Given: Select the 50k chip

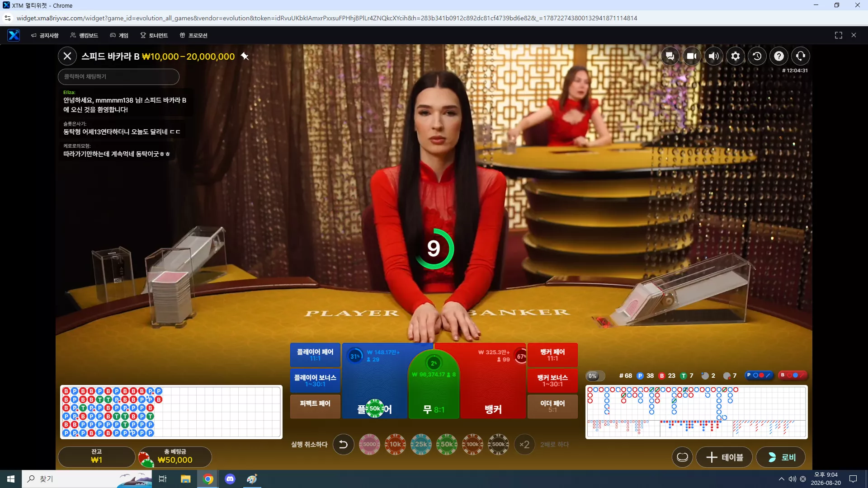Looking at the screenshot, I should 447,444.
